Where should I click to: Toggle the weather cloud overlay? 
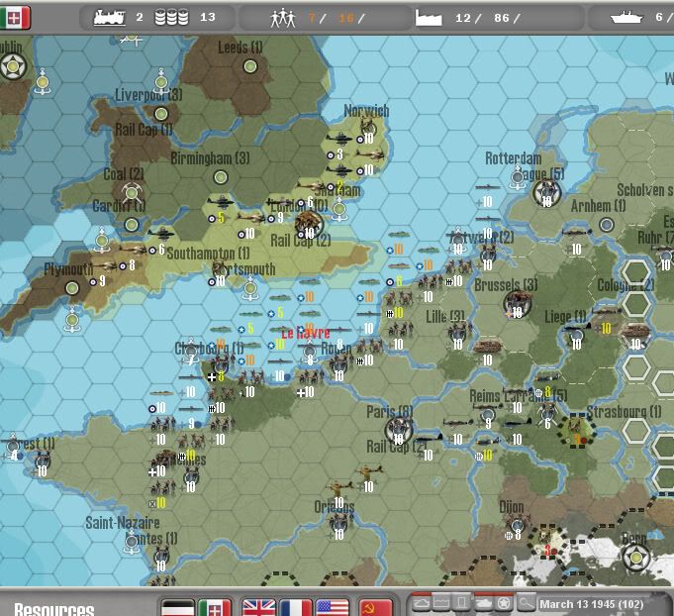coord(420,603)
